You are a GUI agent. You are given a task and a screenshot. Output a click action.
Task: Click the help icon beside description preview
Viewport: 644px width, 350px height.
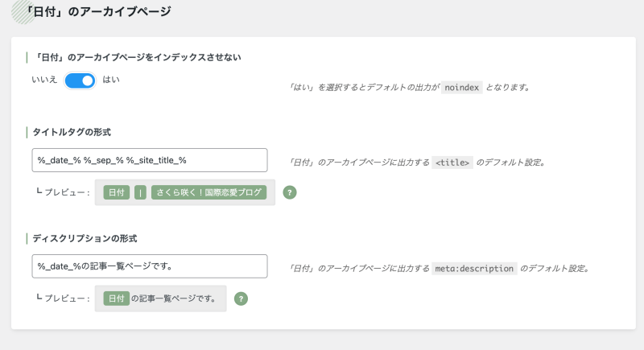point(241,299)
